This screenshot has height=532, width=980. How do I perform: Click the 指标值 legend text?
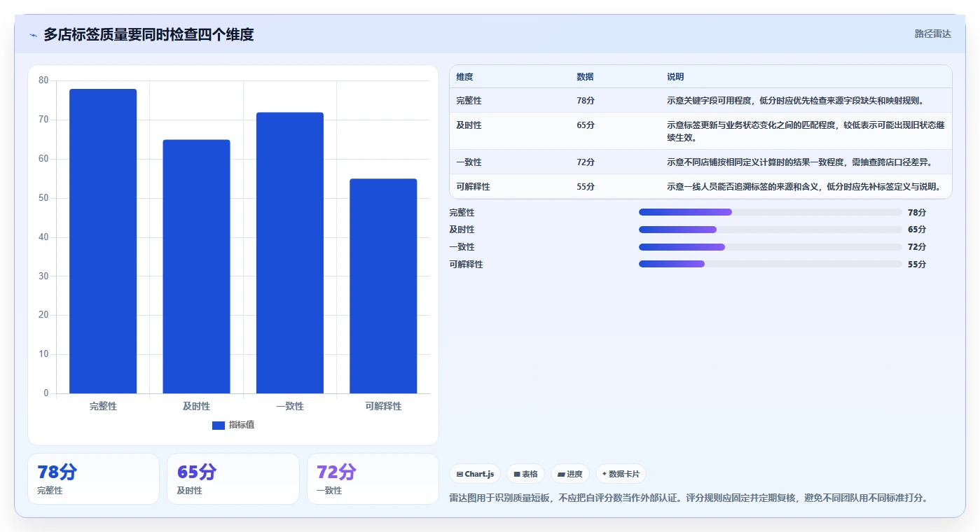[242, 425]
